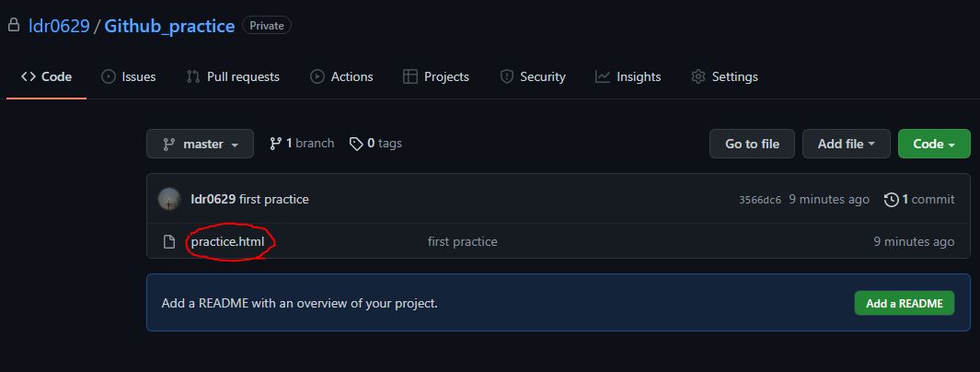Open the green Code dropdown button
Screen dimensions: 980x372
coord(934,144)
